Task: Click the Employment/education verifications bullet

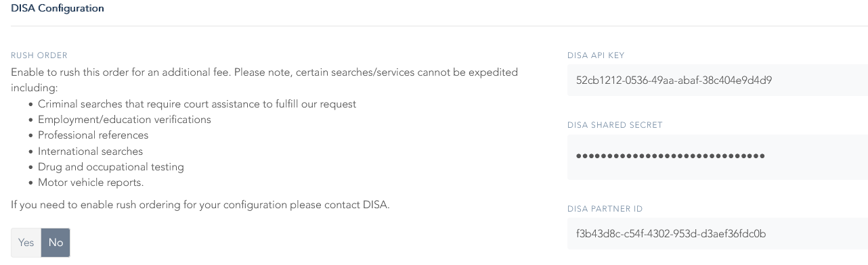Action: [125, 120]
